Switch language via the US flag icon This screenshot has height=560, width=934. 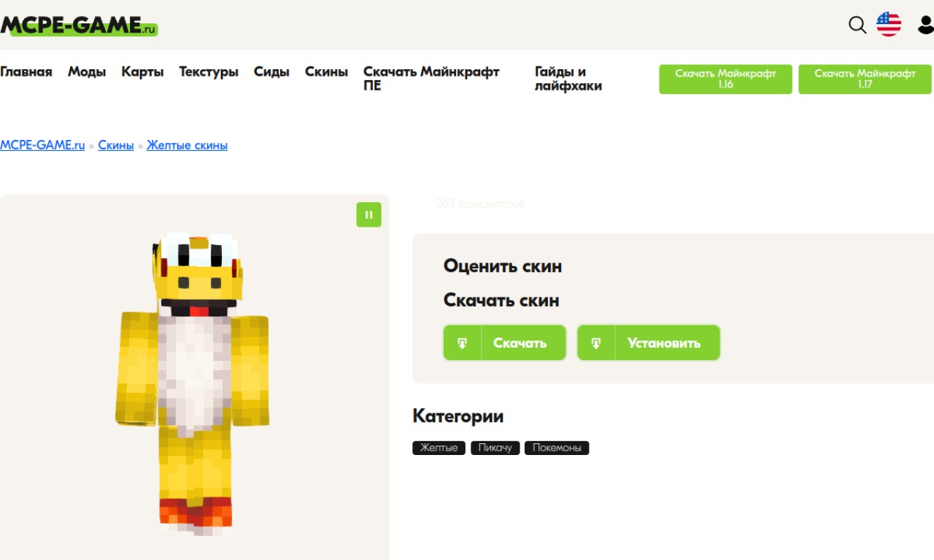889,24
